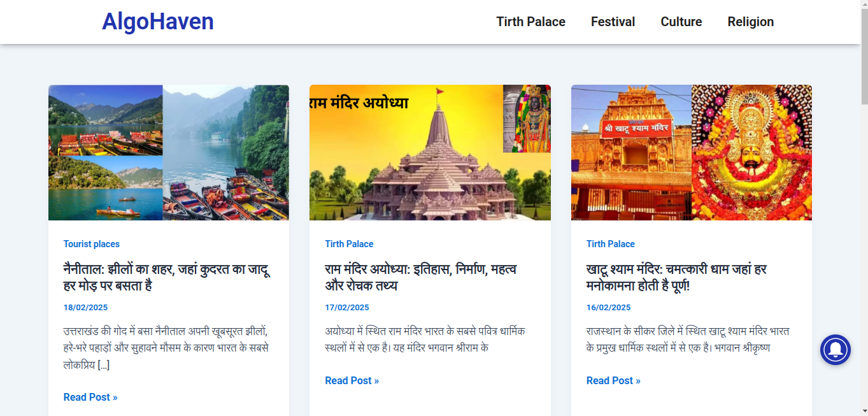Click Read Post under Ram Mandir article
Image resolution: width=868 pixels, height=416 pixels.
point(352,380)
